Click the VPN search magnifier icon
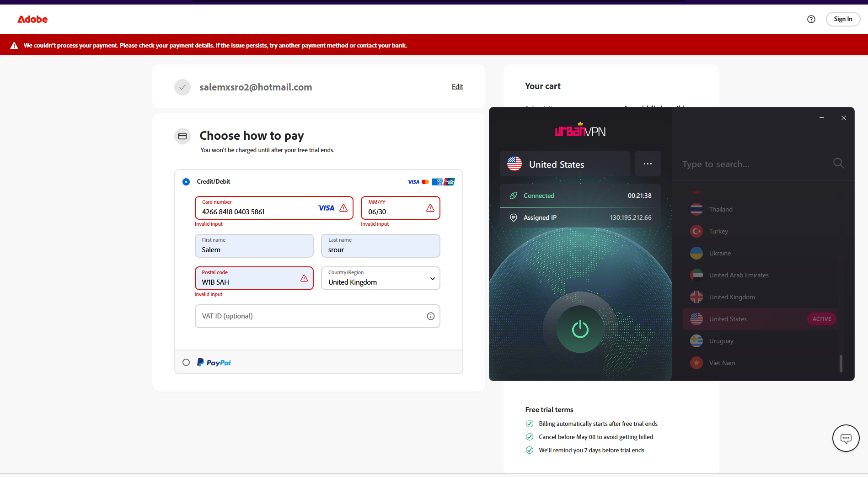Image resolution: width=868 pixels, height=477 pixels. (838, 163)
